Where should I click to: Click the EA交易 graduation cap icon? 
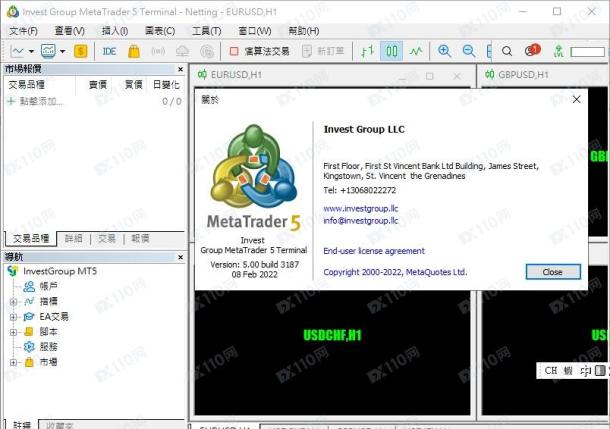pos(29,317)
